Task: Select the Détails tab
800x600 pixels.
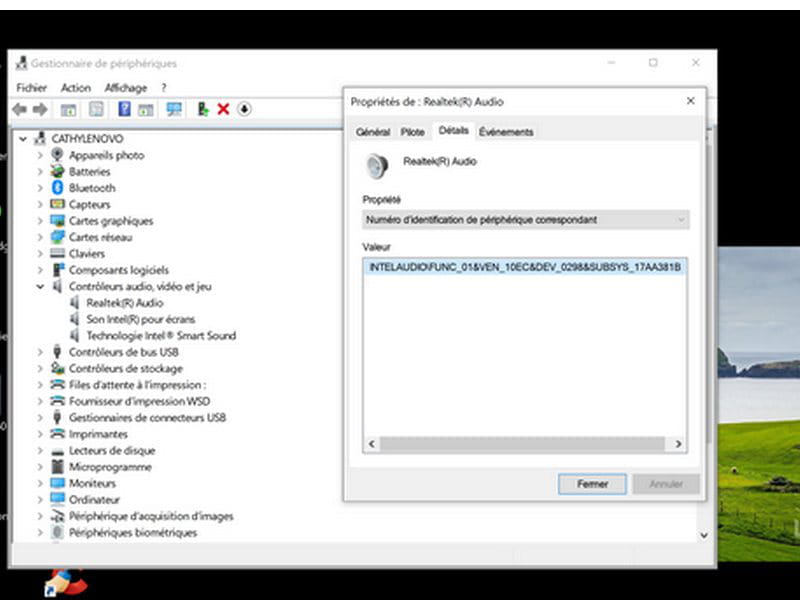Action: coord(453,131)
